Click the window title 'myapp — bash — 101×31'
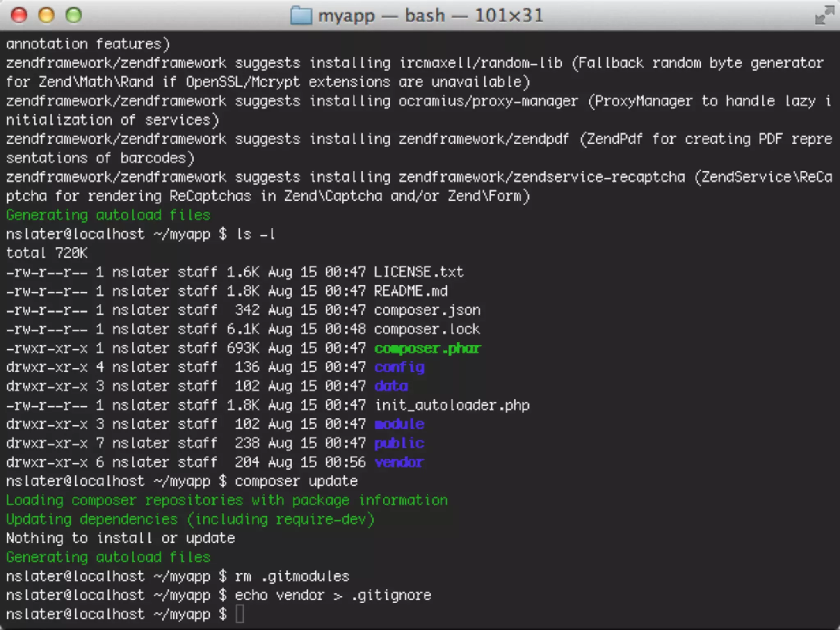This screenshot has width=840, height=630. 431,16
